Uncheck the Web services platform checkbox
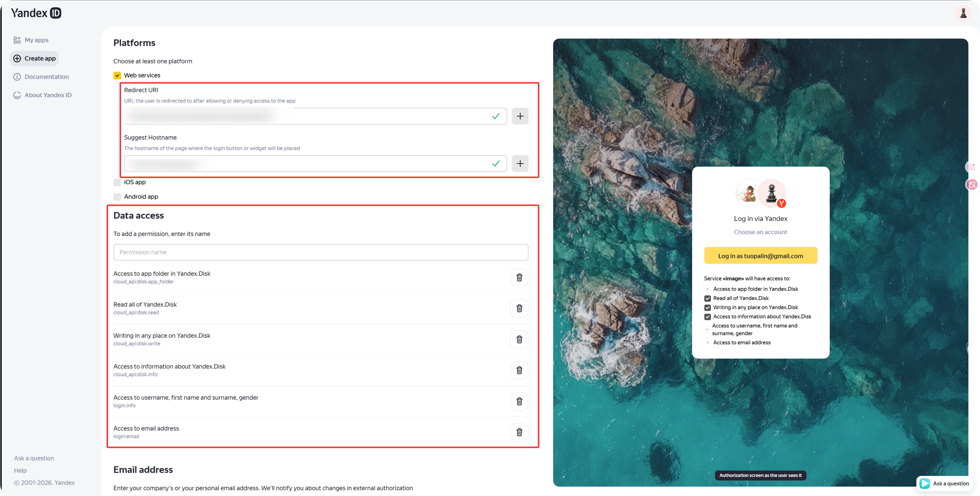The width and height of the screenshot is (980, 496). (x=117, y=75)
